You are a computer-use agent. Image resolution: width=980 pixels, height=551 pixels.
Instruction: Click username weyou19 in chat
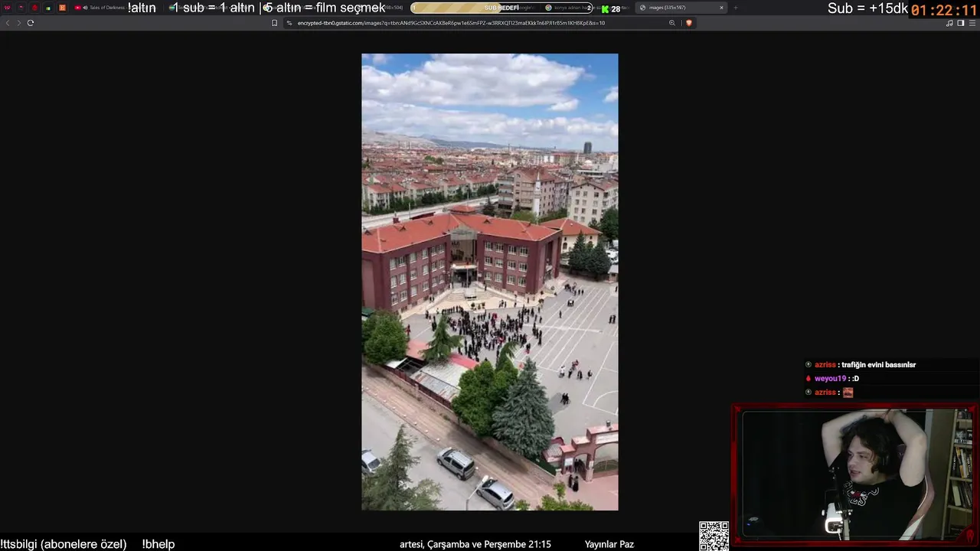[830, 379]
